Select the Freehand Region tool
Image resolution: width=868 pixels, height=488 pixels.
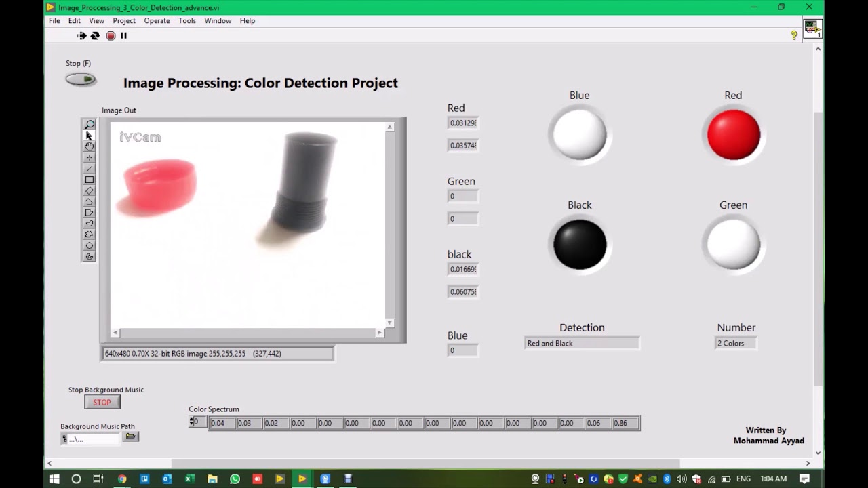click(89, 235)
